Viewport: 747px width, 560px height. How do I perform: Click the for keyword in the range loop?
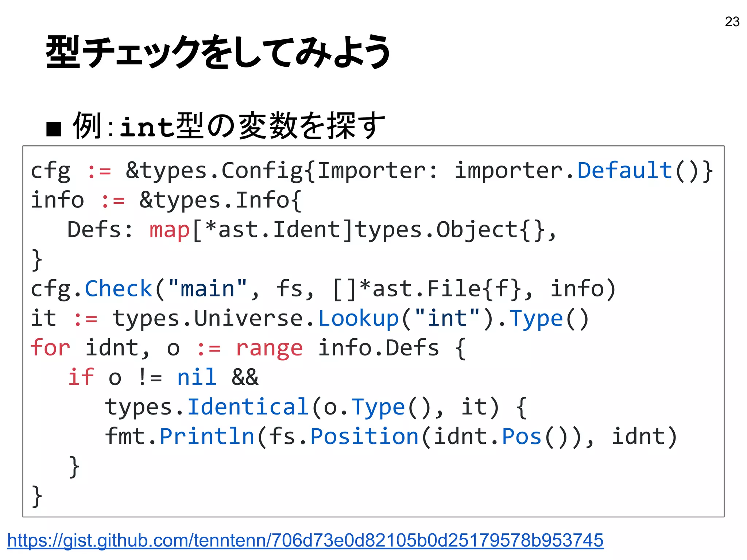pyautogui.click(x=50, y=347)
